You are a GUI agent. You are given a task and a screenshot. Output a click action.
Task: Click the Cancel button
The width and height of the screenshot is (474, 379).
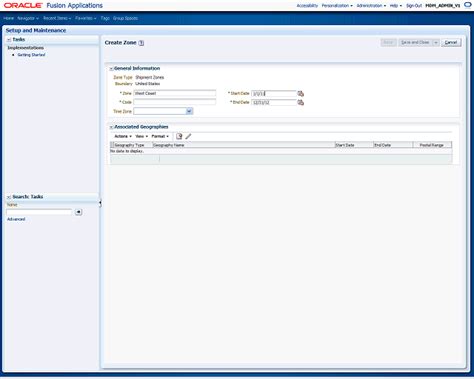tap(451, 43)
